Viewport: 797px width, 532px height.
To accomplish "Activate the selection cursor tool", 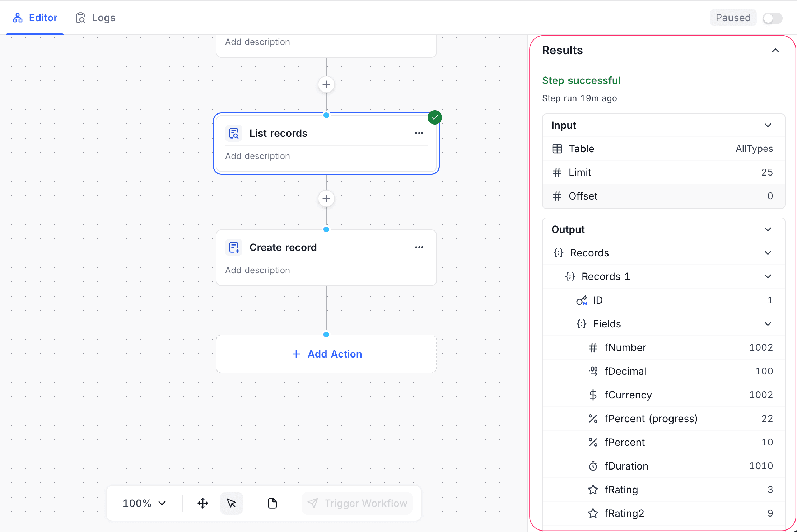I will point(232,503).
